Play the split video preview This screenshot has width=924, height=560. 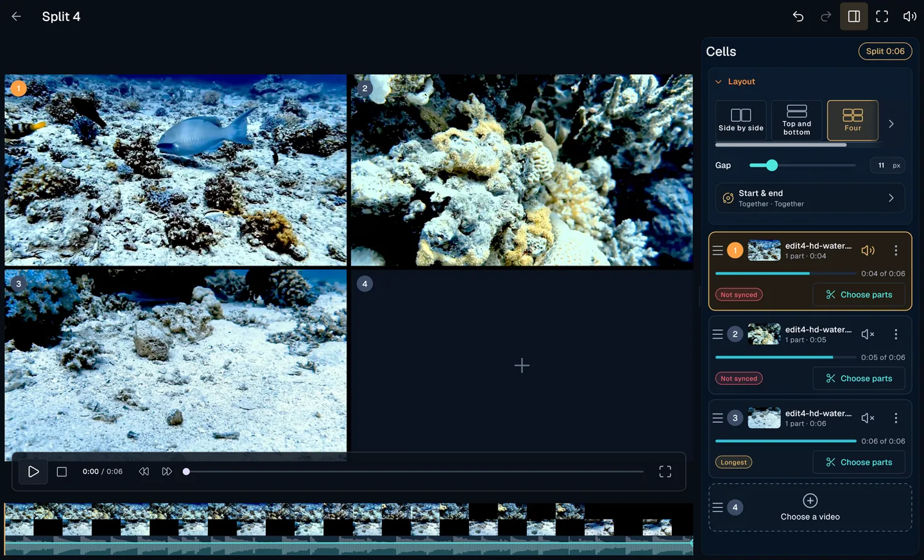click(33, 472)
